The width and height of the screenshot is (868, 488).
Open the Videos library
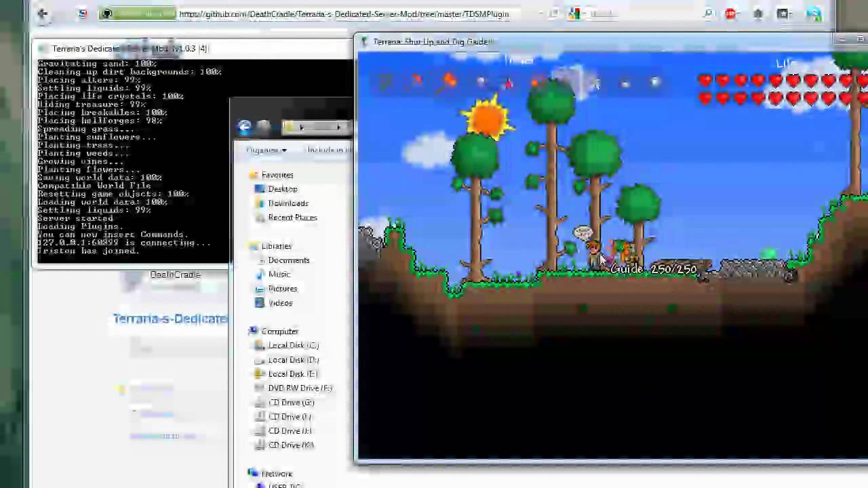tap(280, 303)
